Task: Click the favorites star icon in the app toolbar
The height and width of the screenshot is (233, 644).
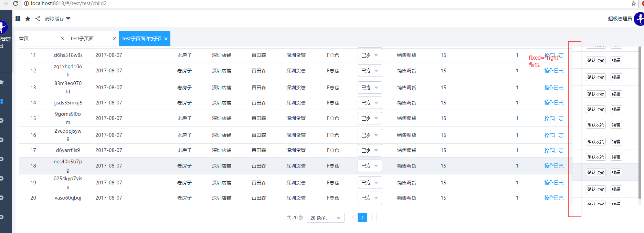Action: (x=28, y=19)
